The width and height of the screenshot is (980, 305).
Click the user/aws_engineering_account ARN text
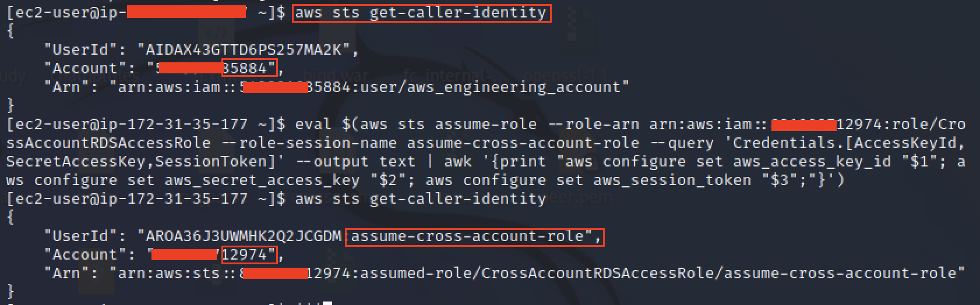(x=491, y=87)
